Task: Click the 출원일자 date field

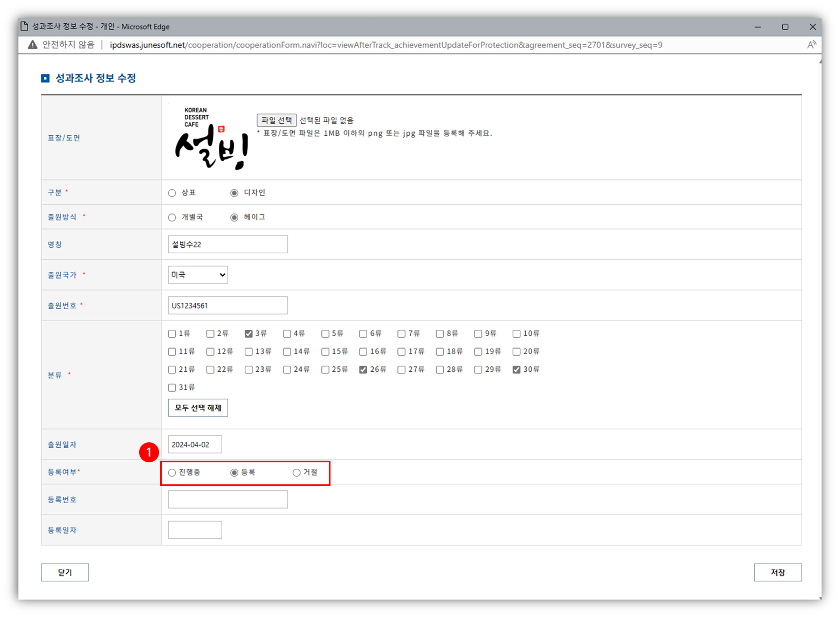Action: click(195, 445)
